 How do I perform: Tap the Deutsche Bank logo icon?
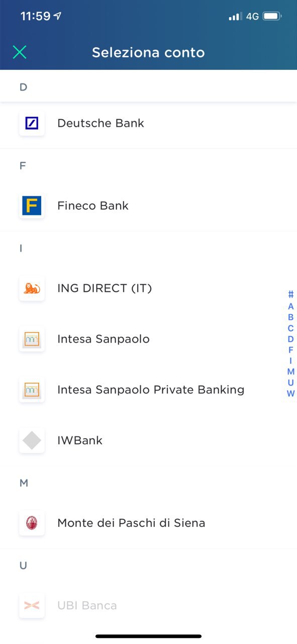coord(32,123)
